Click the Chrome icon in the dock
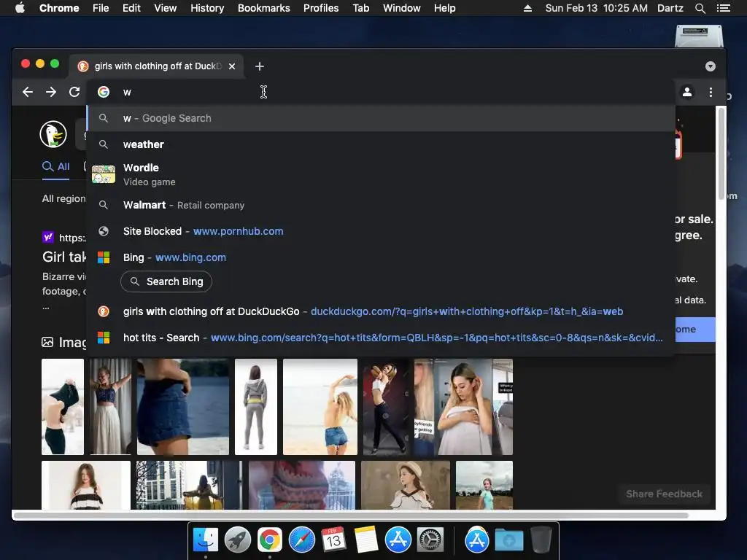The image size is (747, 560). click(x=270, y=540)
